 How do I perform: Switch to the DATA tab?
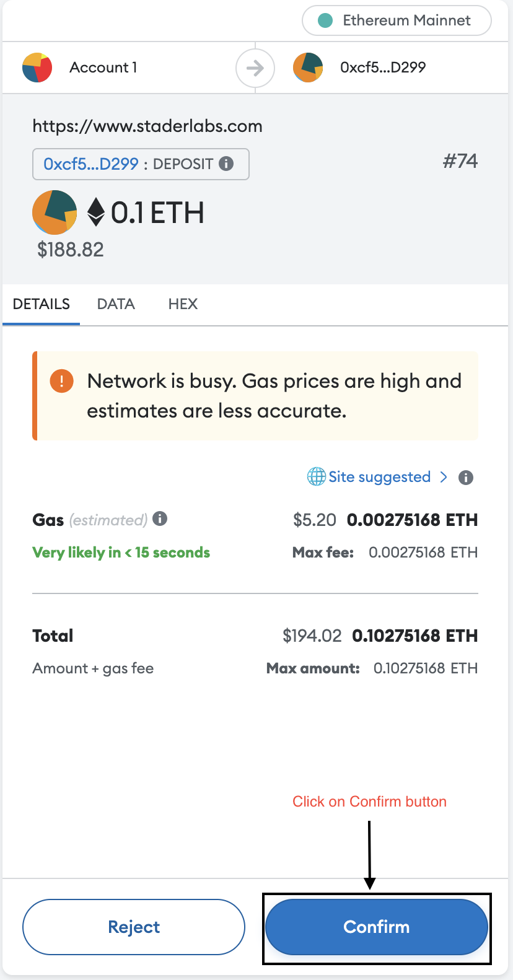(x=116, y=304)
